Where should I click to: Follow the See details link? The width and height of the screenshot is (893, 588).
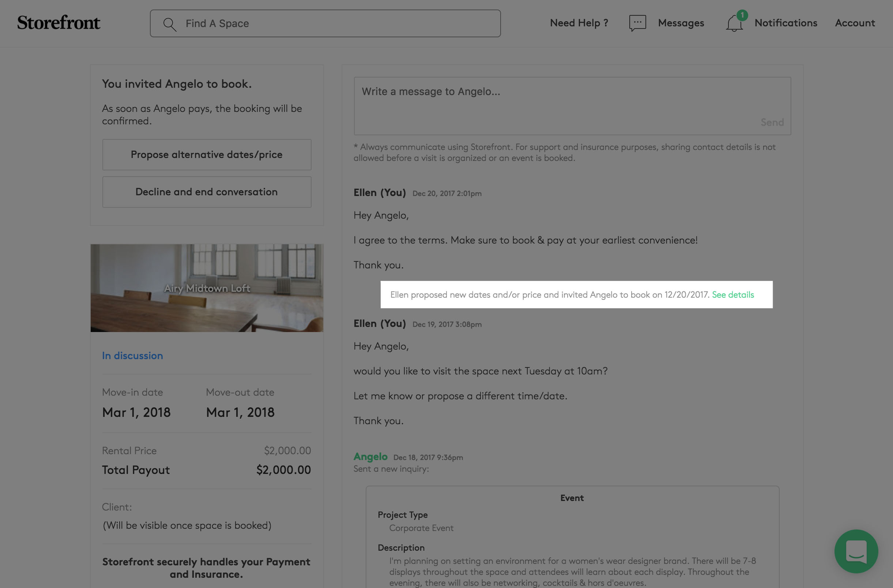732,295
